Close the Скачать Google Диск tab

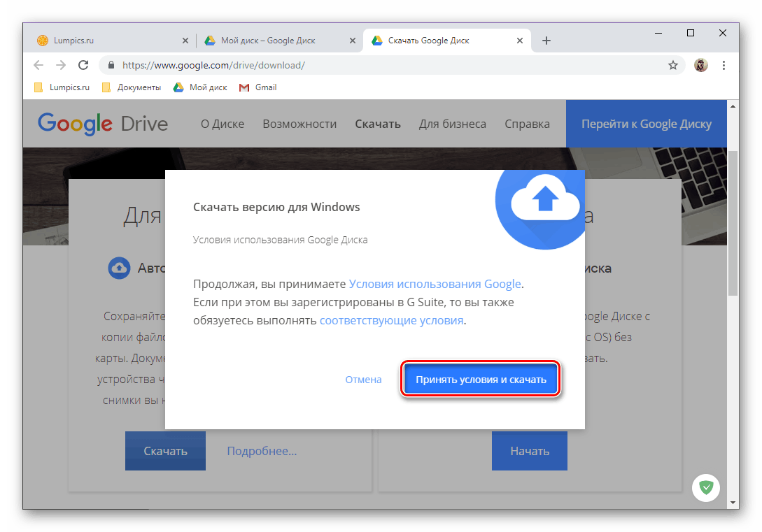520,41
